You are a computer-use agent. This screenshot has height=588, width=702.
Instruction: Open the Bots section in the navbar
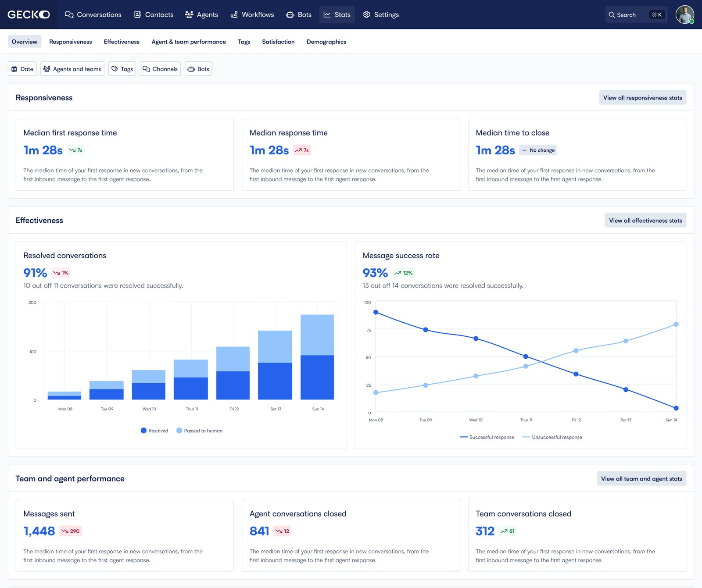(299, 14)
